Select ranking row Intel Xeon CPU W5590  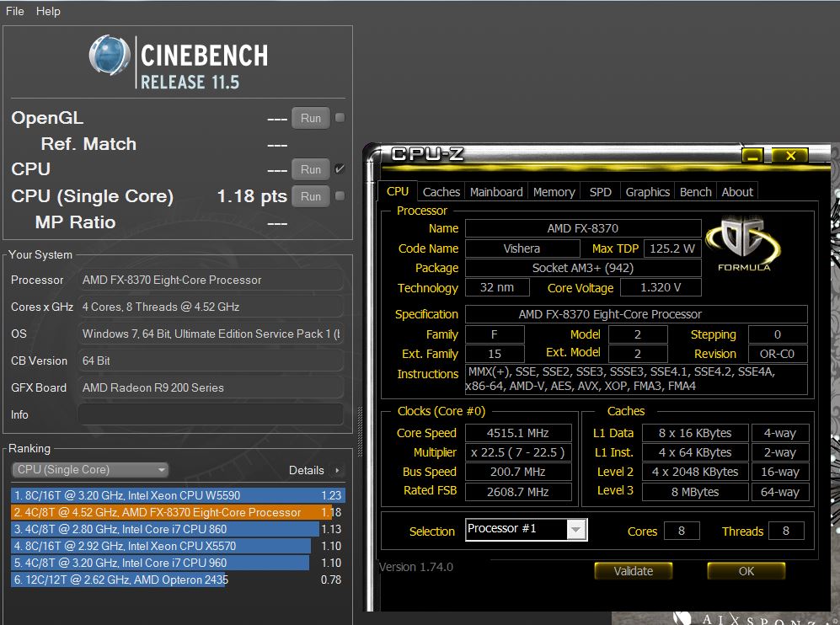pos(177,495)
